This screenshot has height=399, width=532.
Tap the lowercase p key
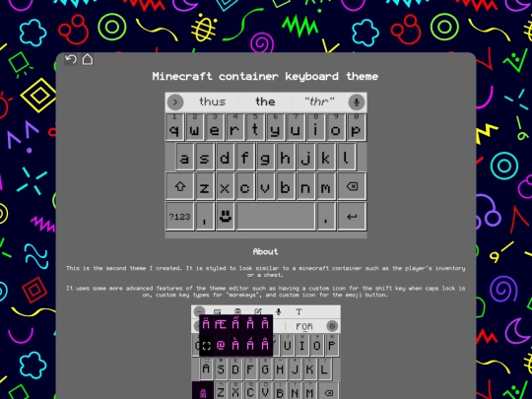356,127
